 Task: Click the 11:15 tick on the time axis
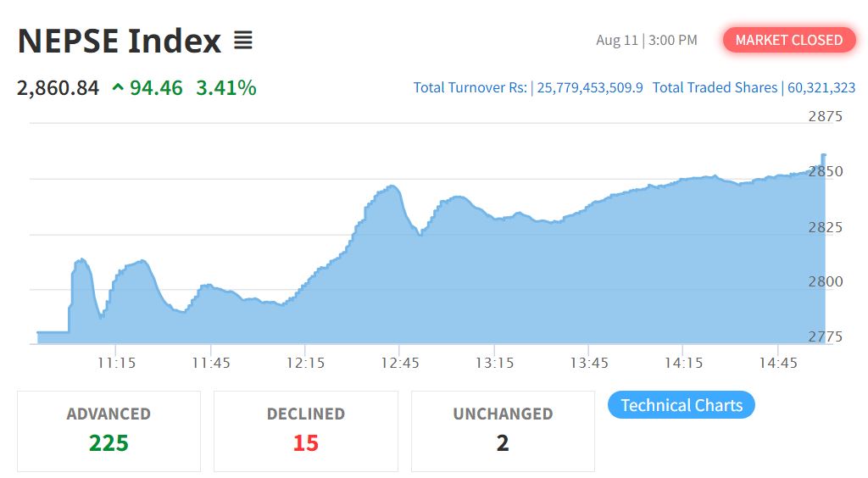[116, 363]
